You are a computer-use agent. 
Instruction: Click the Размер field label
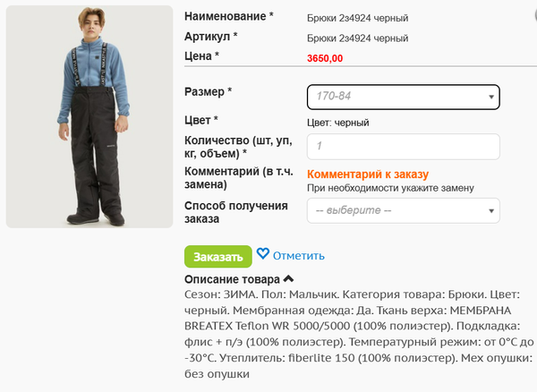(x=208, y=91)
